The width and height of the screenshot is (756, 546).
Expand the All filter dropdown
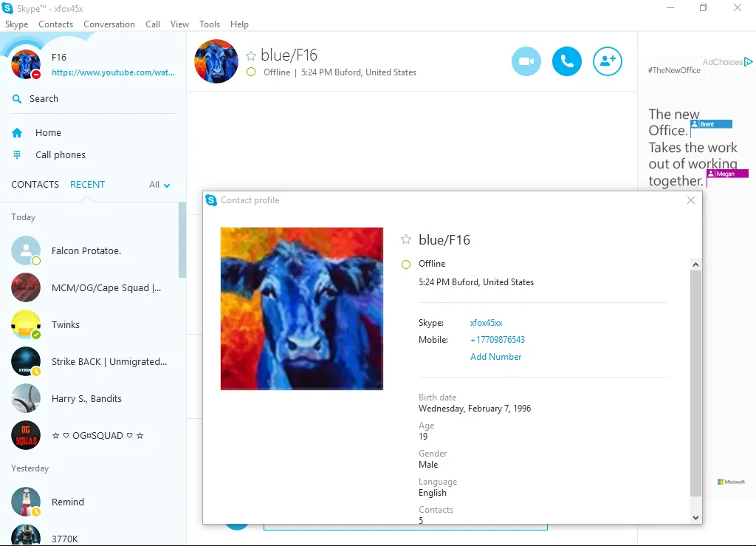pyautogui.click(x=159, y=185)
